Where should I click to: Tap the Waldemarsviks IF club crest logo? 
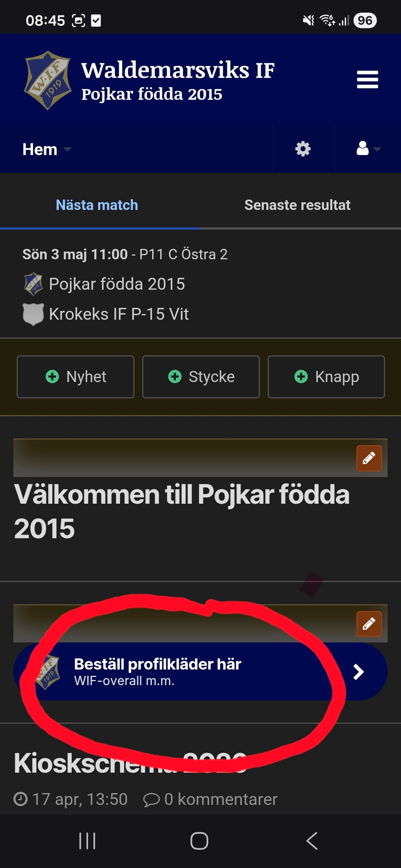pos(48,80)
